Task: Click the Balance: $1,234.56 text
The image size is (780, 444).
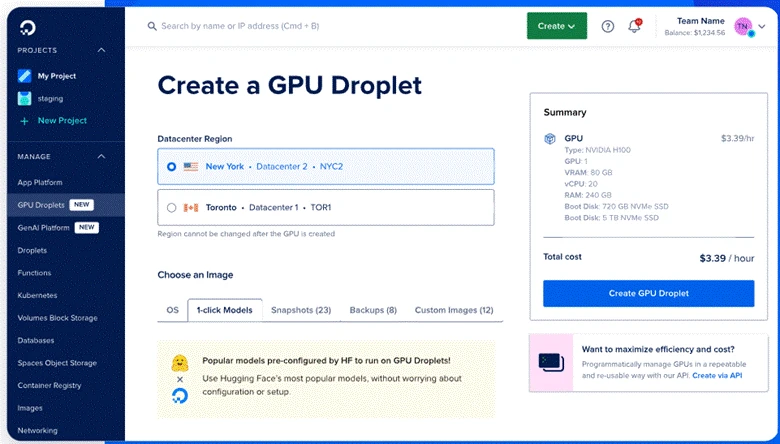Action: [694, 33]
